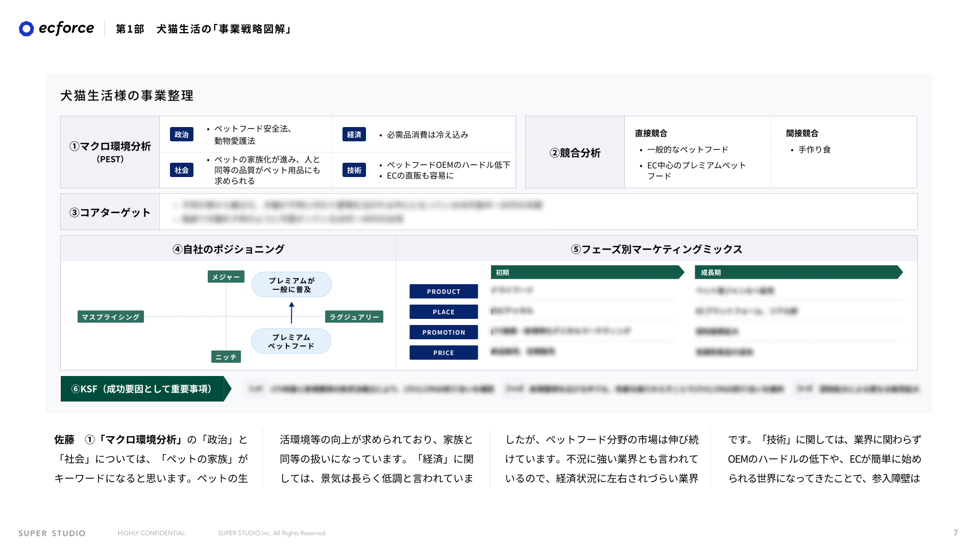
Task: Click the HIGHLY CONFIDENTIAL footer text
Action: point(152,533)
